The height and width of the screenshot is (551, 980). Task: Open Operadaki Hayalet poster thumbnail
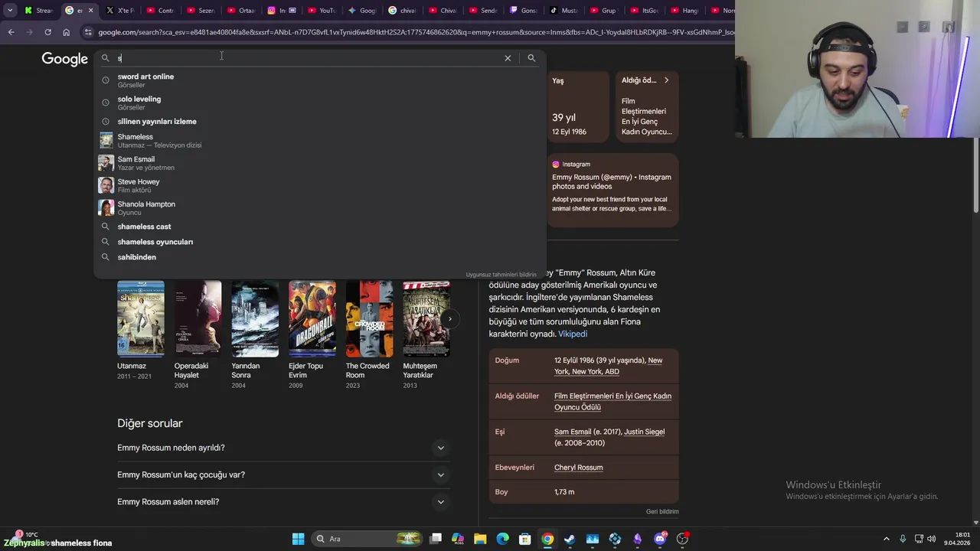click(x=198, y=318)
